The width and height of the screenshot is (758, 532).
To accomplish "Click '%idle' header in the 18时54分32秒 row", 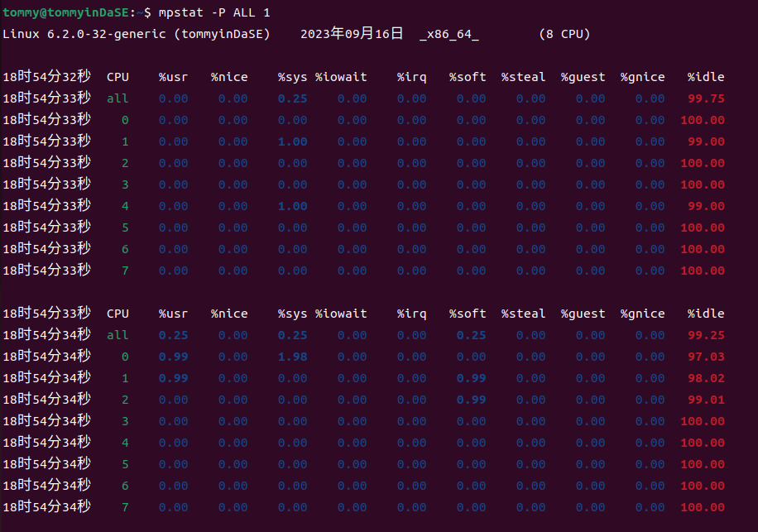I will point(706,77).
